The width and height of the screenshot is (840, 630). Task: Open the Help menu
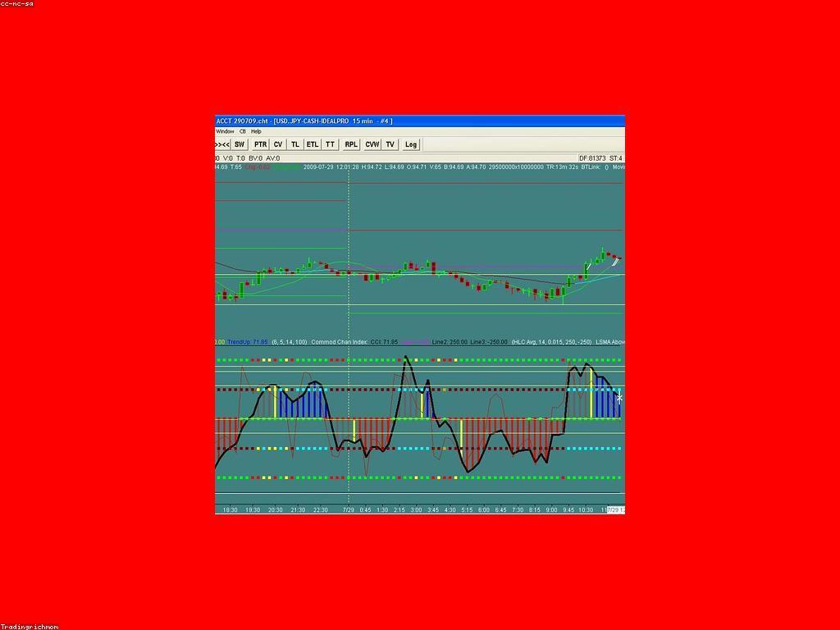256,131
